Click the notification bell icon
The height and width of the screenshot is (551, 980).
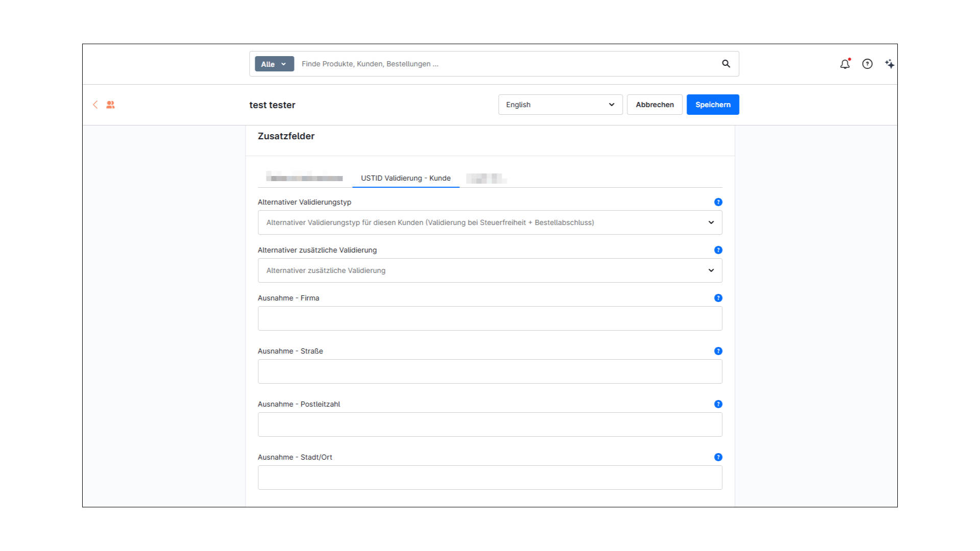(x=845, y=64)
